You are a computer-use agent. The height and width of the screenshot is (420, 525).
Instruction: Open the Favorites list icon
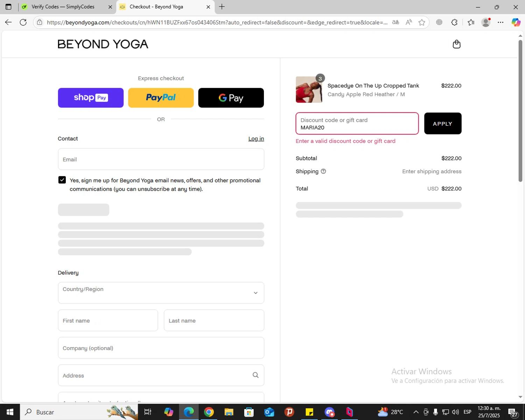point(471,22)
